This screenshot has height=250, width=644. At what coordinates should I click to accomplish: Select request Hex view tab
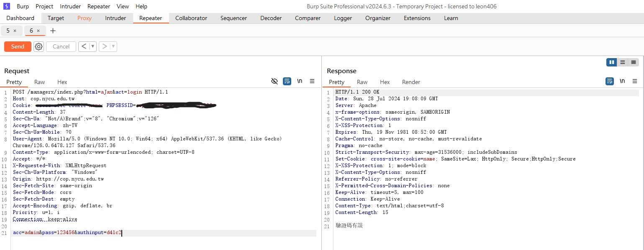point(62,82)
